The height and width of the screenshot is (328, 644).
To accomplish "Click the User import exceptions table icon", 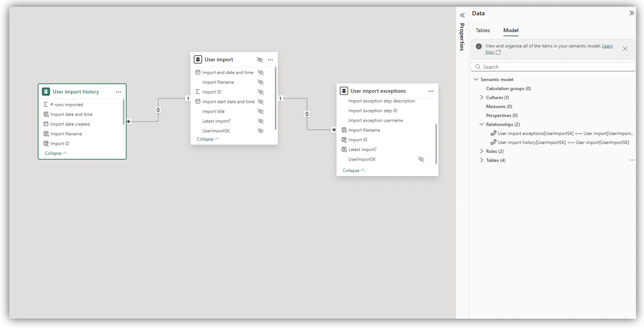I will 344,91.
